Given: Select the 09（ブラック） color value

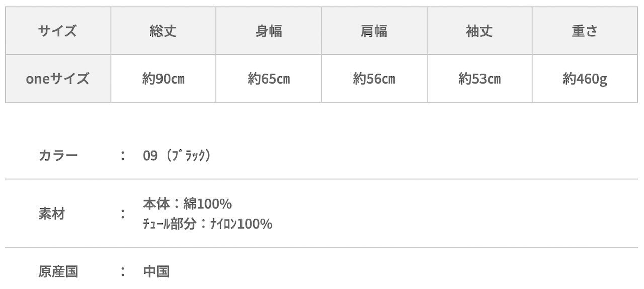Looking at the screenshot, I should pos(177,155).
